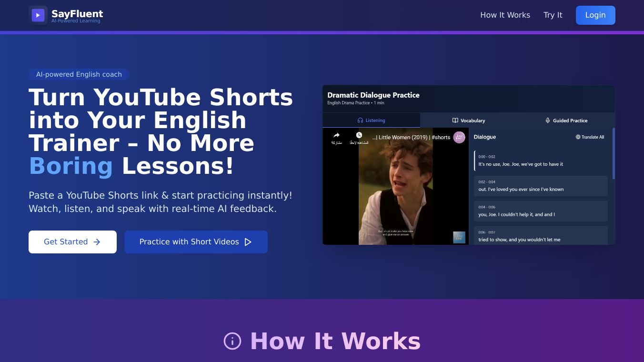
Task: Go to the Try It nav link
Action: (x=553, y=15)
